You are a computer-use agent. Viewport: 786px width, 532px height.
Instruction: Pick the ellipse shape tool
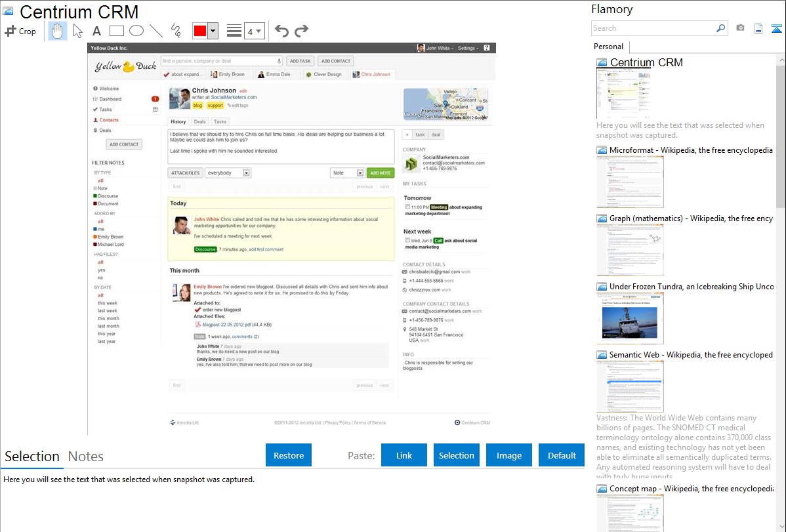tap(136, 31)
